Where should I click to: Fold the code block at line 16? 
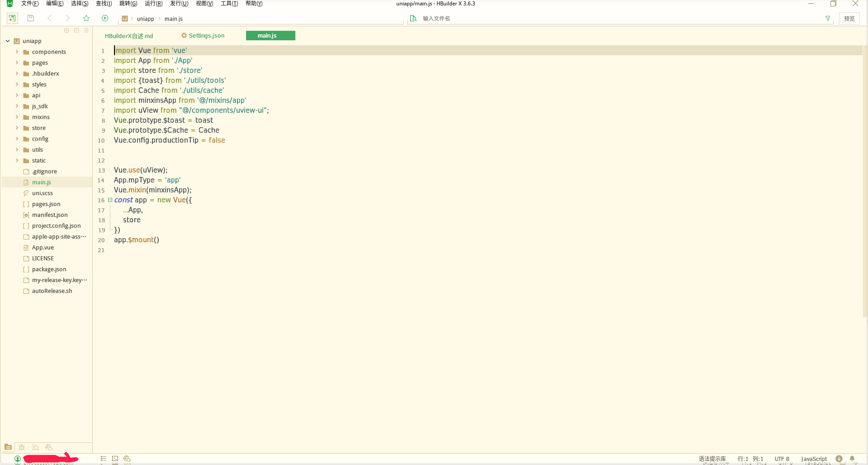click(x=110, y=200)
